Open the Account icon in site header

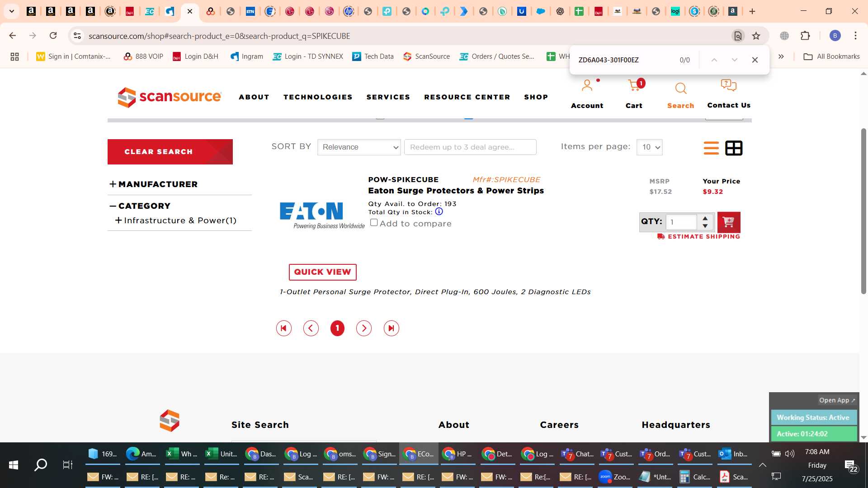click(587, 85)
